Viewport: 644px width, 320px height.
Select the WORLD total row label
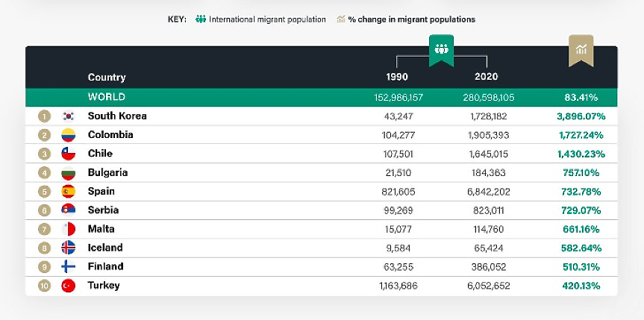(x=107, y=97)
